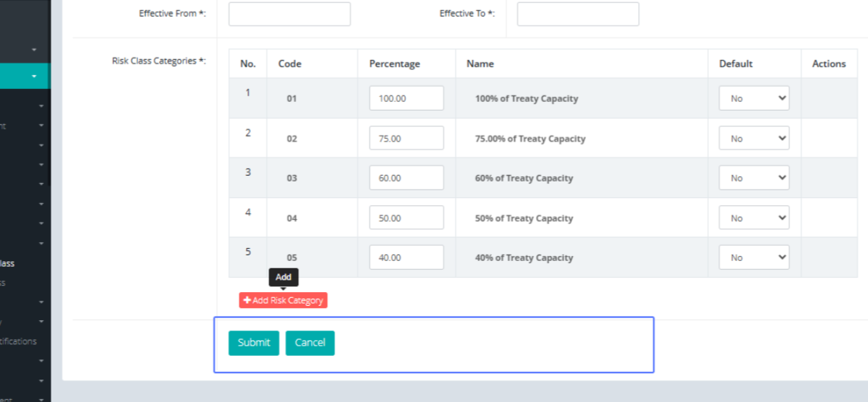Click the 50.00 percentage input box
This screenshot has height=402, width=868.
click(406, 218)
